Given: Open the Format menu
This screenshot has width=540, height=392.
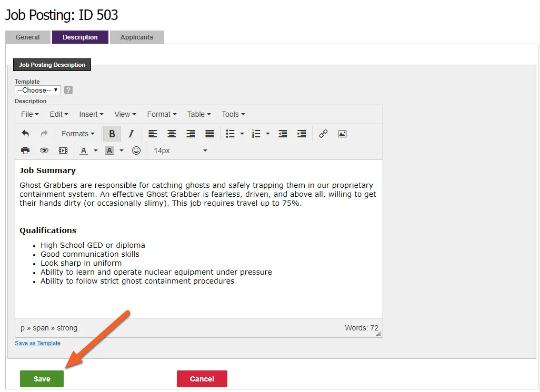Looking at the screenshot, I should (x=162, y=114).
